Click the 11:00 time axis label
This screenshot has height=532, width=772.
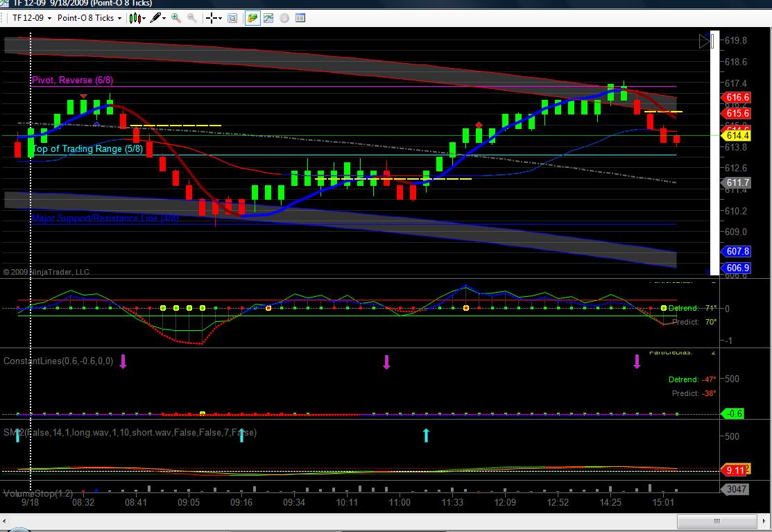[400, 502]
